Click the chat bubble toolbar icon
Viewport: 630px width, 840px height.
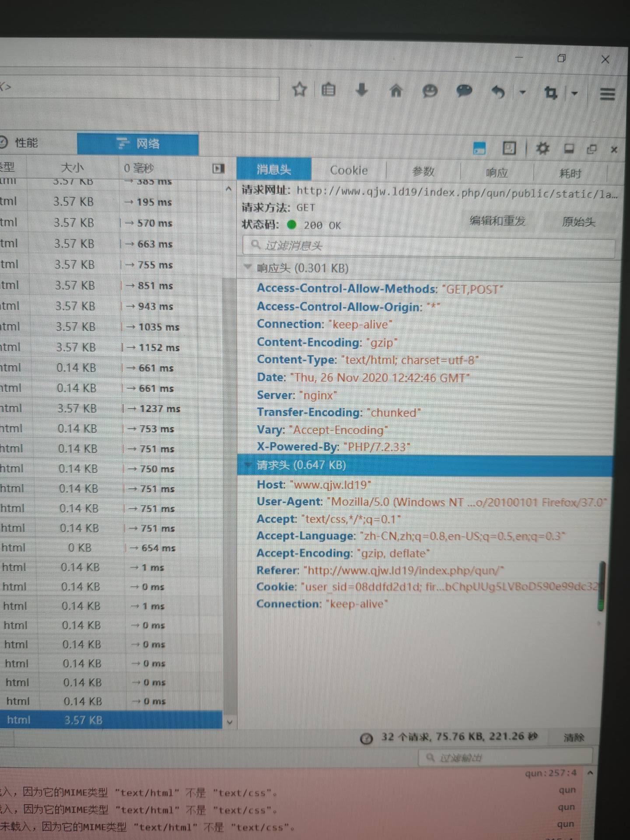[464, 91]
